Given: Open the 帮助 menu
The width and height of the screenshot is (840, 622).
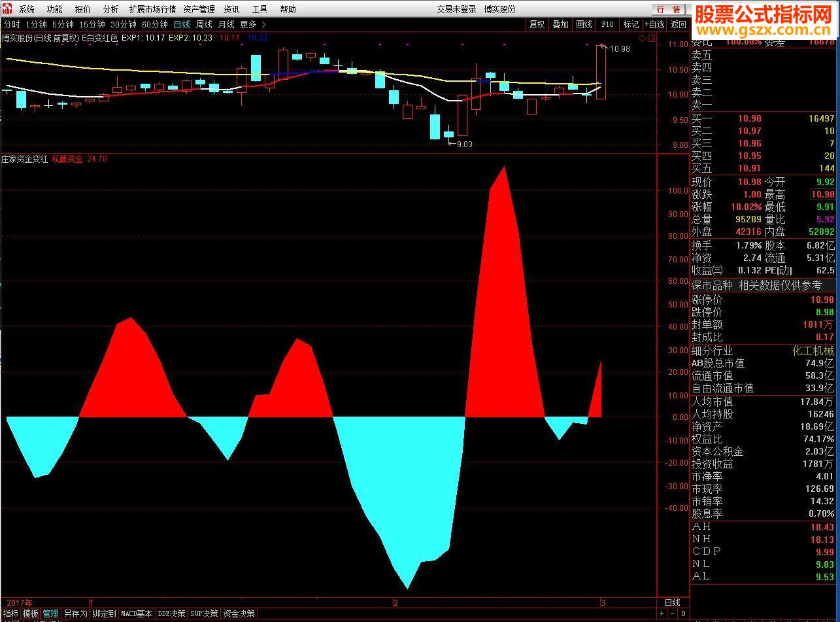Looking at the screenshot, I should pyautogui.click(x=288, y=9).
